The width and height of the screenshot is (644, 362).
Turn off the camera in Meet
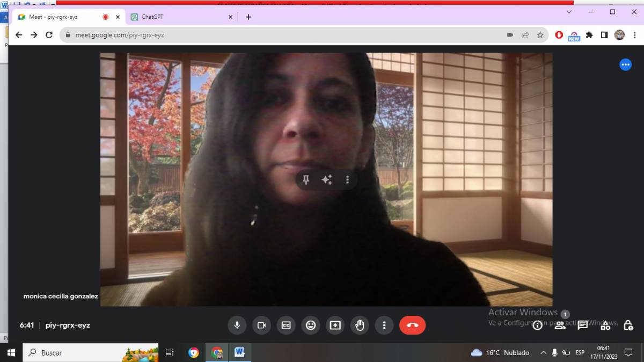[x=261, y=325]
